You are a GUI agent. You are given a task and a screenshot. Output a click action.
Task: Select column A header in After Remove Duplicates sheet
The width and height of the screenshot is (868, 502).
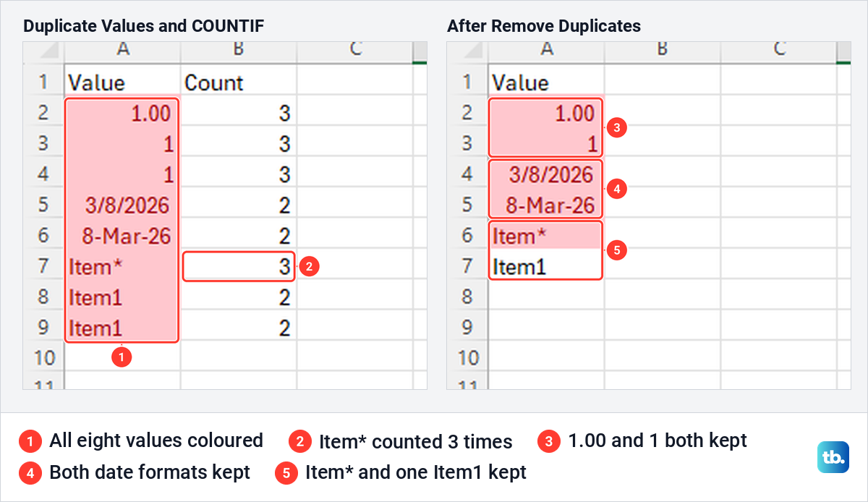coord(547,52)
